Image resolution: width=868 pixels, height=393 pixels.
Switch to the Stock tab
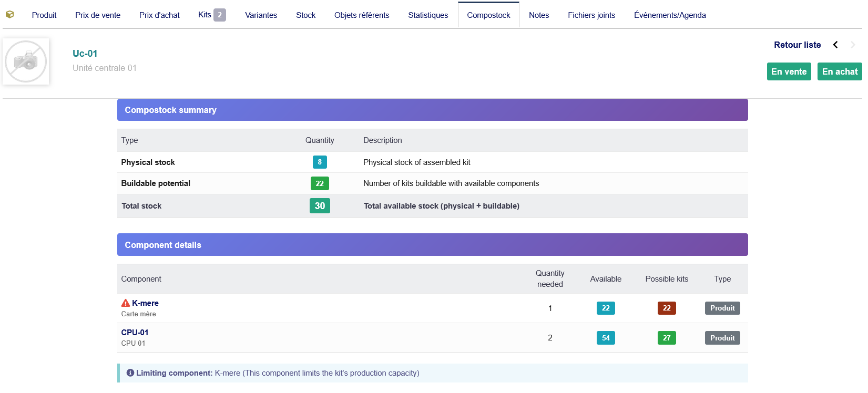tap(305, 15)
